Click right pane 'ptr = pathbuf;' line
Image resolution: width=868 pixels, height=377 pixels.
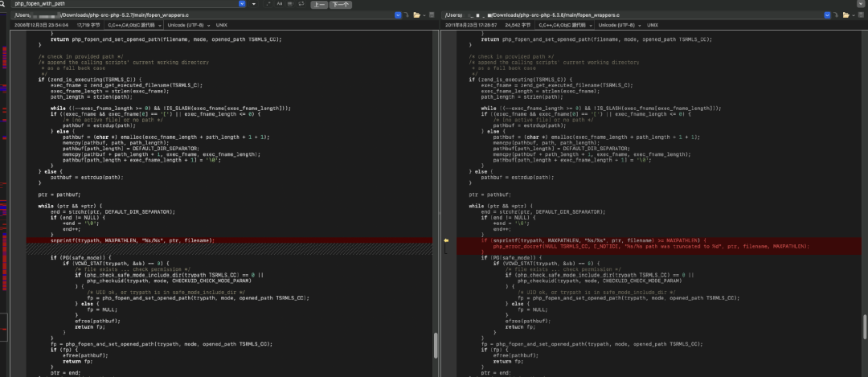(490, 195)
